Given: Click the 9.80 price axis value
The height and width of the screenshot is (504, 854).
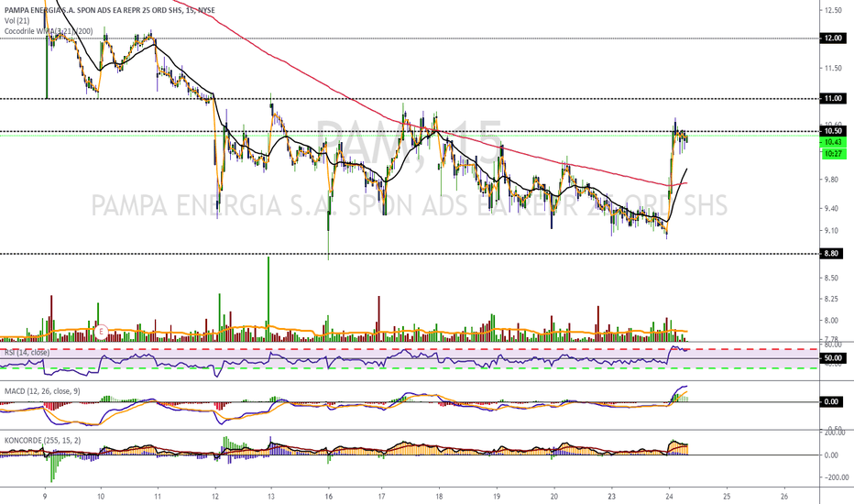Looking at the screenshot, I should (x=832, y=180).
